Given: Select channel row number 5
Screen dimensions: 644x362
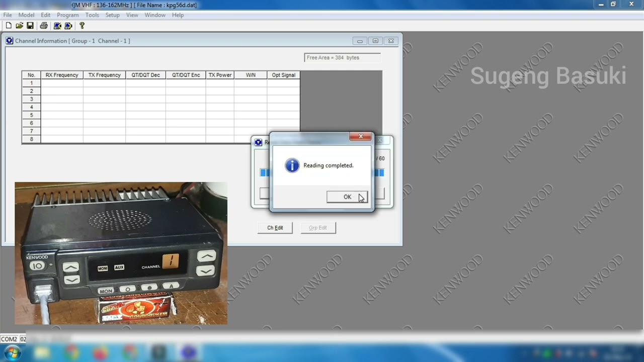Looking at the screenshot, I should tap(31, 115).
